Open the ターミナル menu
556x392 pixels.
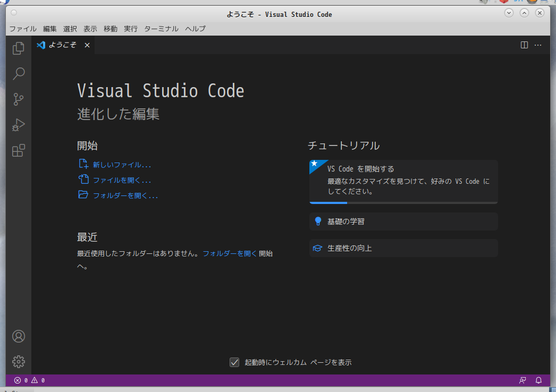point(161,29)
